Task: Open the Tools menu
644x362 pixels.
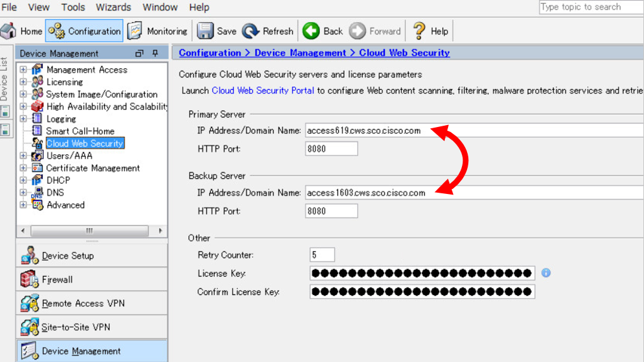Action: 73,8
